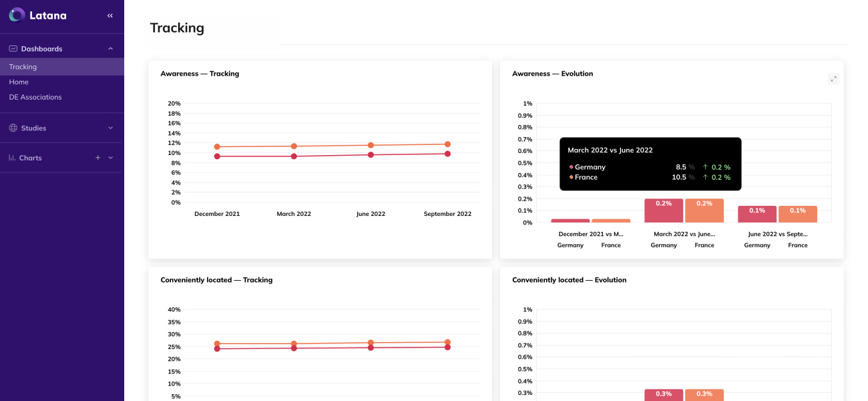Click France bar for March 2022 vs June in Awareness Evolution
Image resolution: width=868 pixels, height=401 pixels.
coord(704,211)
